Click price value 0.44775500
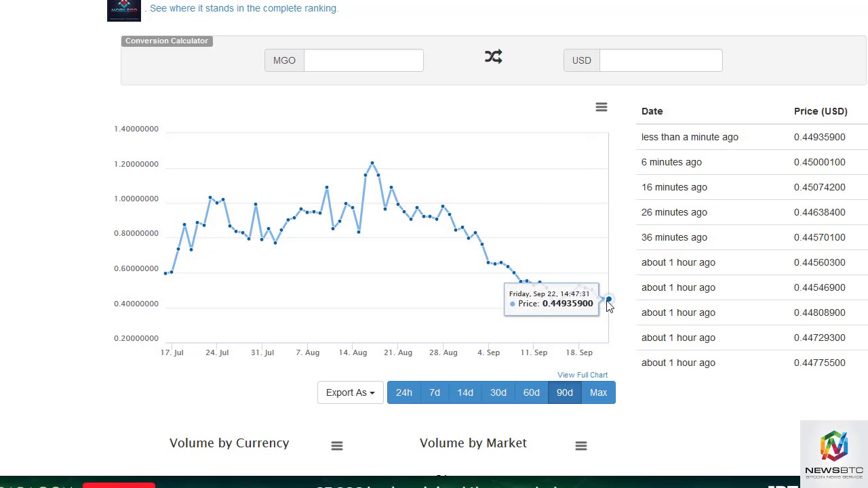 tap(820, 363)
